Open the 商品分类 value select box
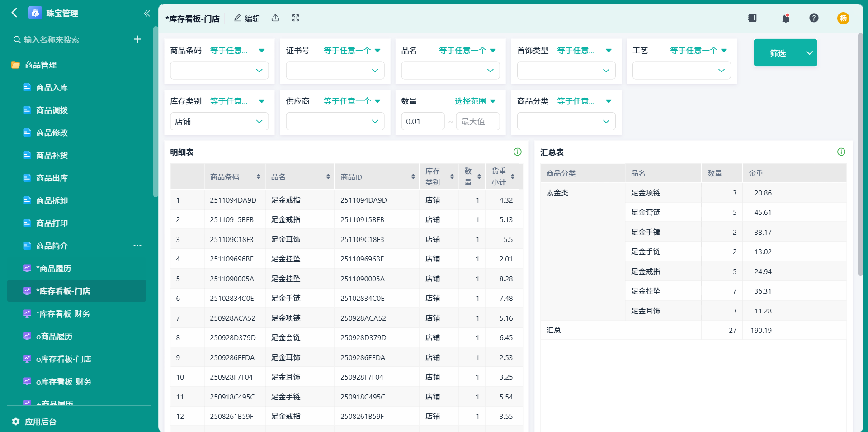Viewport: 868px width, 432px height. (566, 121)
